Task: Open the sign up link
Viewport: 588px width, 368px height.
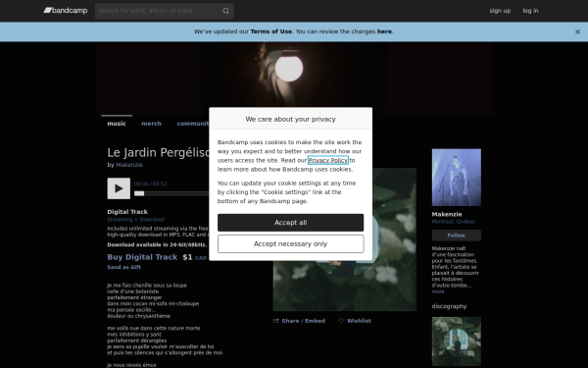Action: pos(500,11)
